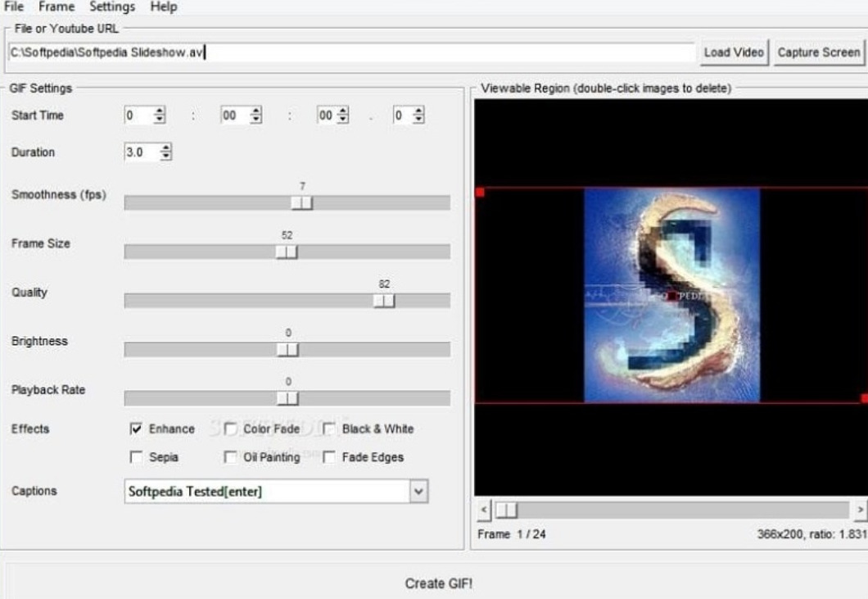The image size is (868, 599).
Task: Click the File or Youtube URL field
Action: pos(351,52)
